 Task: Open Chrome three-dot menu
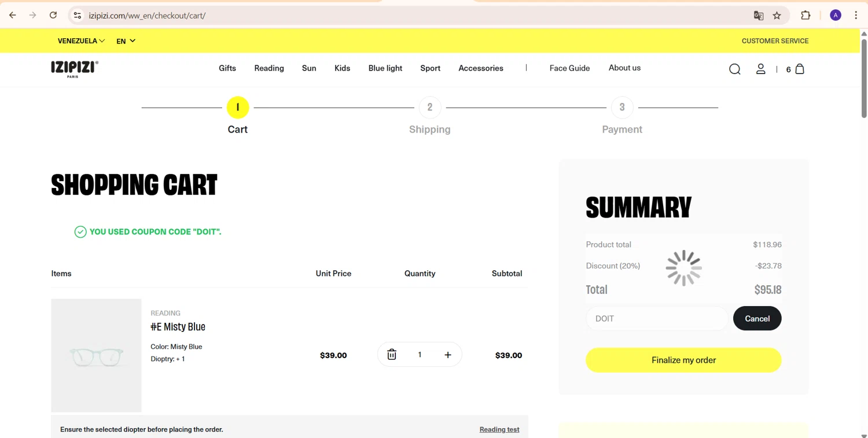point(856,16)
